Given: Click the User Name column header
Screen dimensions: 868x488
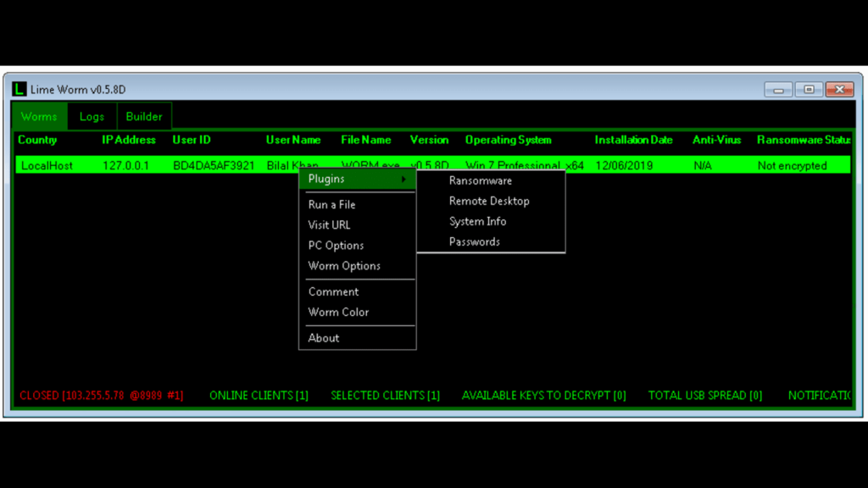Looking at the screenshot, I should [292, 140].
